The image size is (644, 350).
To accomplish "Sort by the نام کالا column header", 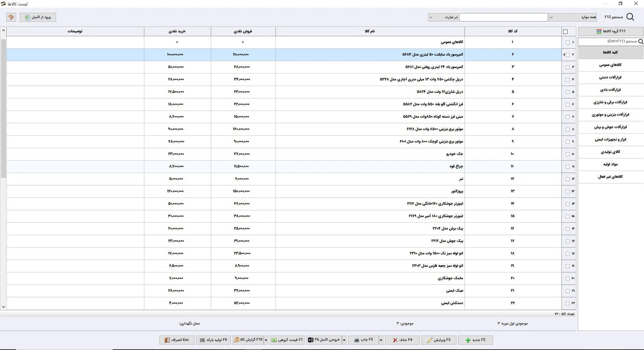I will [x=370, y=31].
